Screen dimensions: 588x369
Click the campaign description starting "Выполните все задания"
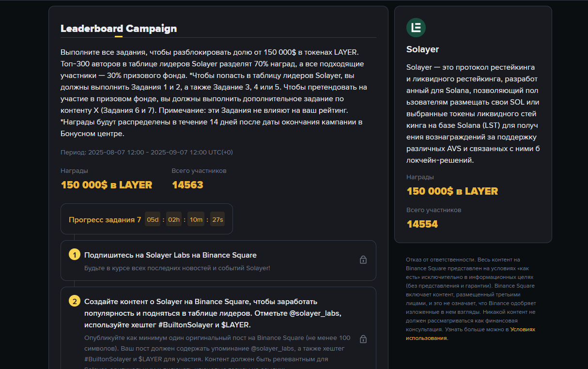tap(214, 93)
